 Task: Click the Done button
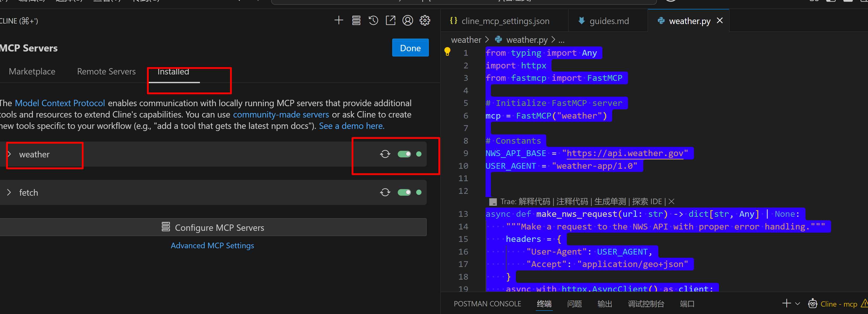tap(410, 48)
